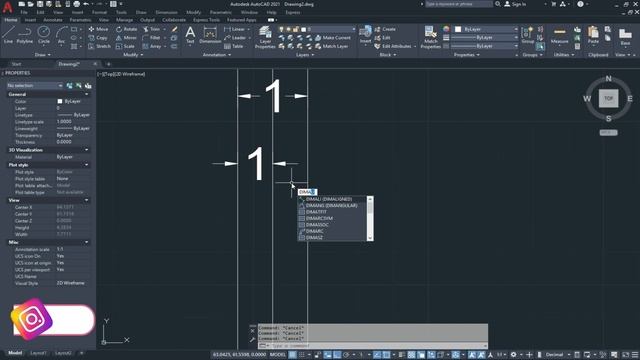Click the Trim tool
640x360 pixels.
151,29
